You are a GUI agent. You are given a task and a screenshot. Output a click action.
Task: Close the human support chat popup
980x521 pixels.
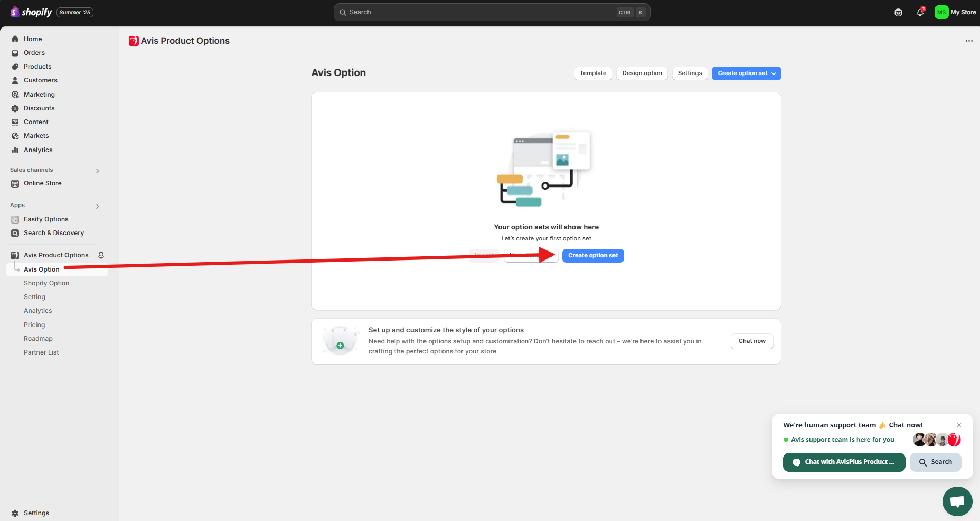959,425
